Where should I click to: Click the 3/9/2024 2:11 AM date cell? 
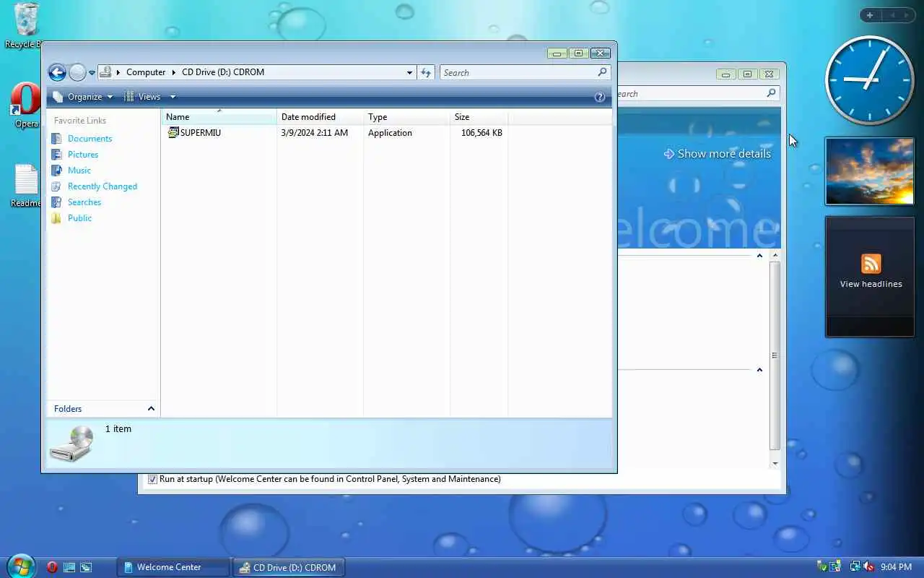315,133
